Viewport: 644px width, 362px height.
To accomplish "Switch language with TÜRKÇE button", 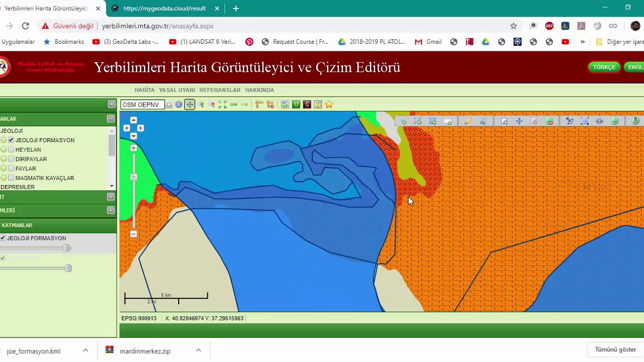I will tap(604, 67).
